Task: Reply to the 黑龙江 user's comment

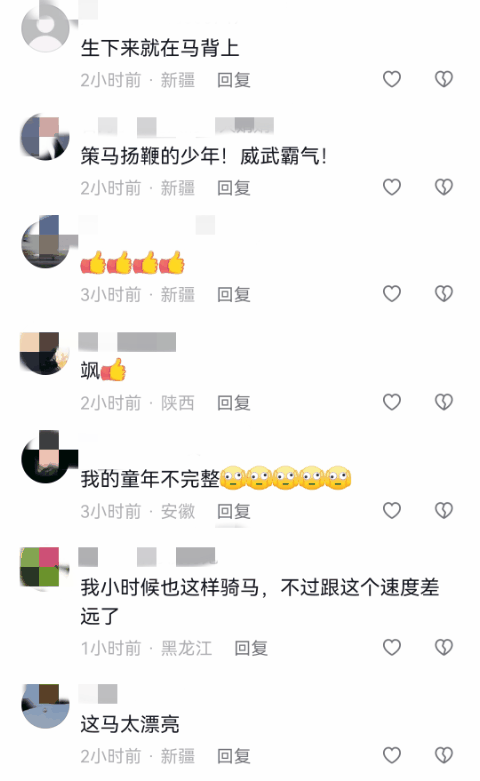Action: point(251,648)
